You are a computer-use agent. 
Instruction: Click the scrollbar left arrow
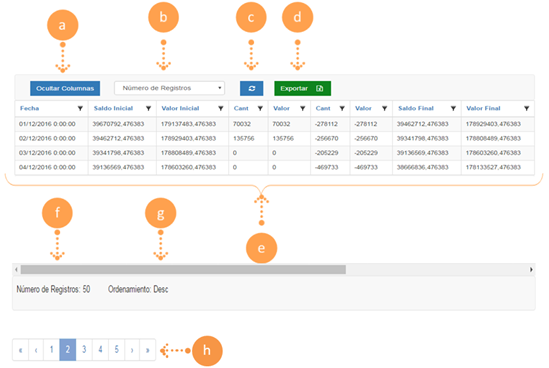tap(16, 269)
